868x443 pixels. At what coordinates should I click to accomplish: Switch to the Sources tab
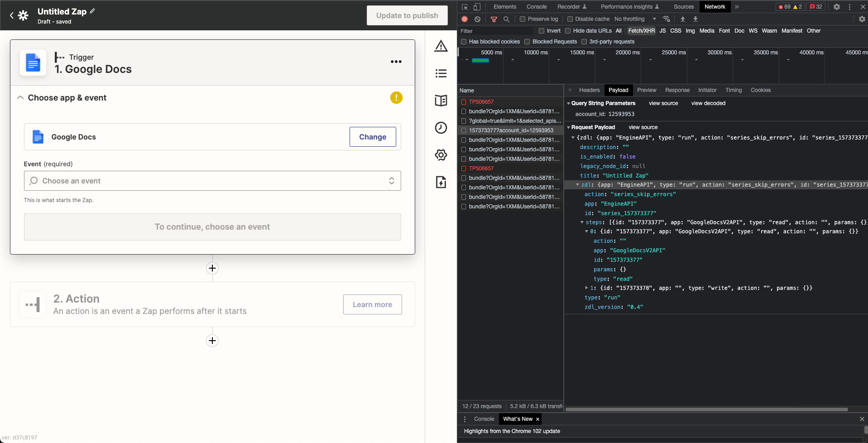click(684, 7)
